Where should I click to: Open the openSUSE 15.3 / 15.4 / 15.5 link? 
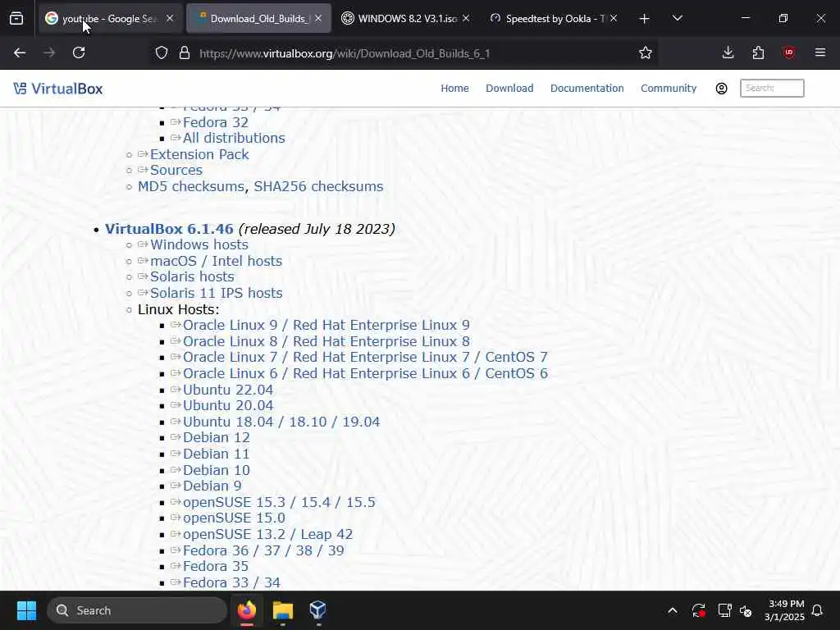click(x=279, y=502)
